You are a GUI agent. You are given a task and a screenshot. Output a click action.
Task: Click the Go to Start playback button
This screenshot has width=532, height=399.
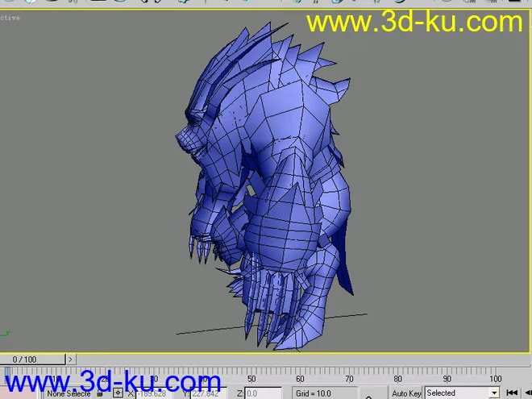click(x=512, y=393)
